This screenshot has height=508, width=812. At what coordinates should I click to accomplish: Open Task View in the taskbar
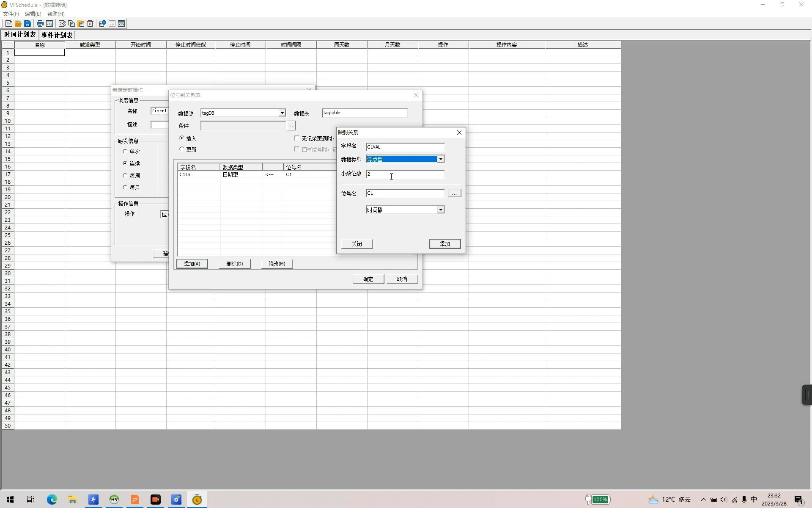[30, 500]
